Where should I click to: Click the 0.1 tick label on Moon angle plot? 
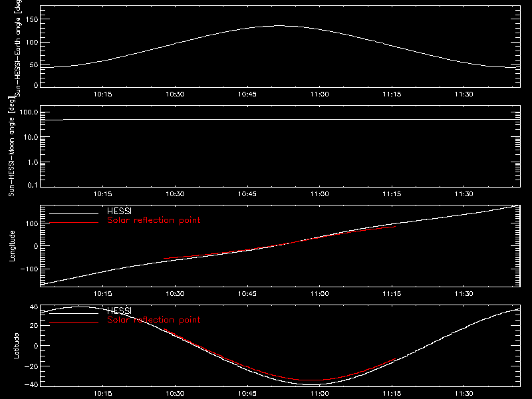[33, 185]
